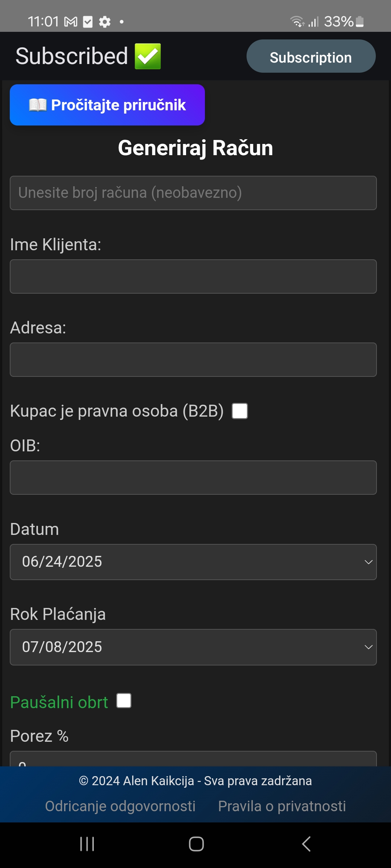Tap the Gmail notification icon in status bar
The image size is (391, 868).
tap(71, 22)
